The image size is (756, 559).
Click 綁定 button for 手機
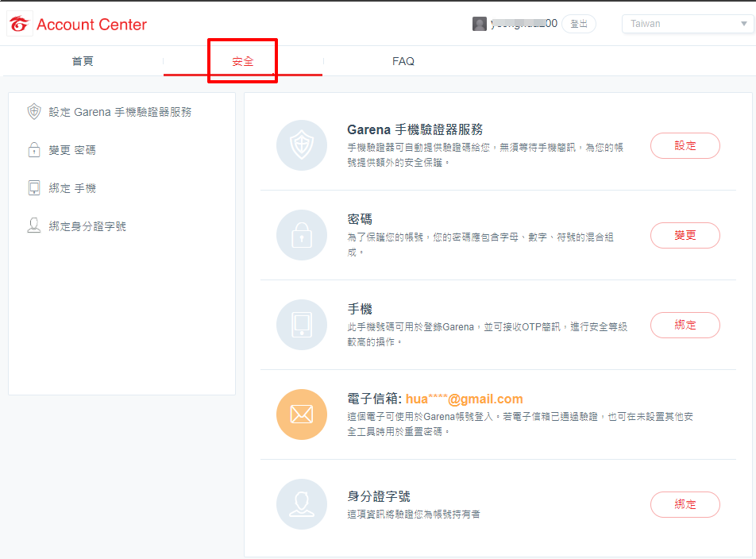coord(685,325)
